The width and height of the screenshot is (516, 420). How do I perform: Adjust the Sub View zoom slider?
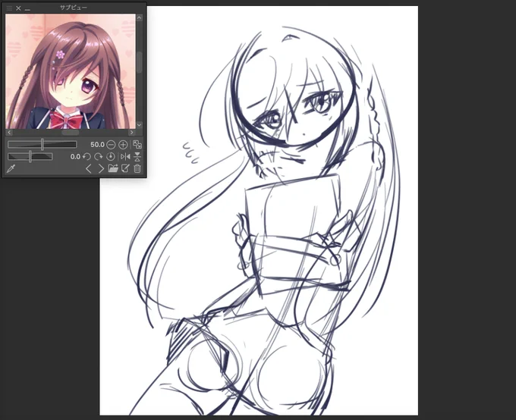pos(42,144)
